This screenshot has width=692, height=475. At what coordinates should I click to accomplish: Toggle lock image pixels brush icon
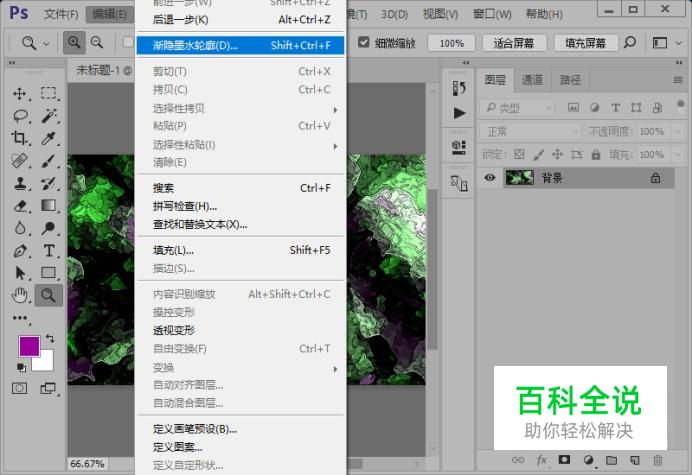coord(538,154)
